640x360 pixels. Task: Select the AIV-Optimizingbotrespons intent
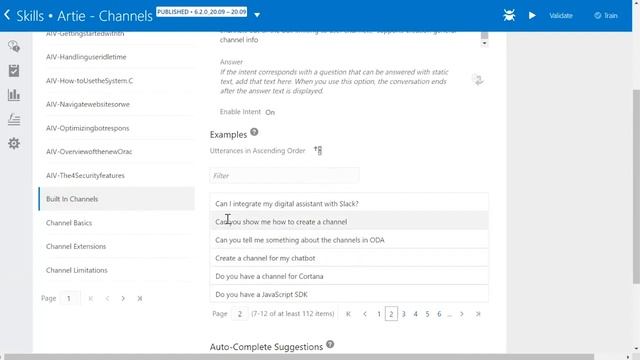tap(116, 128)
